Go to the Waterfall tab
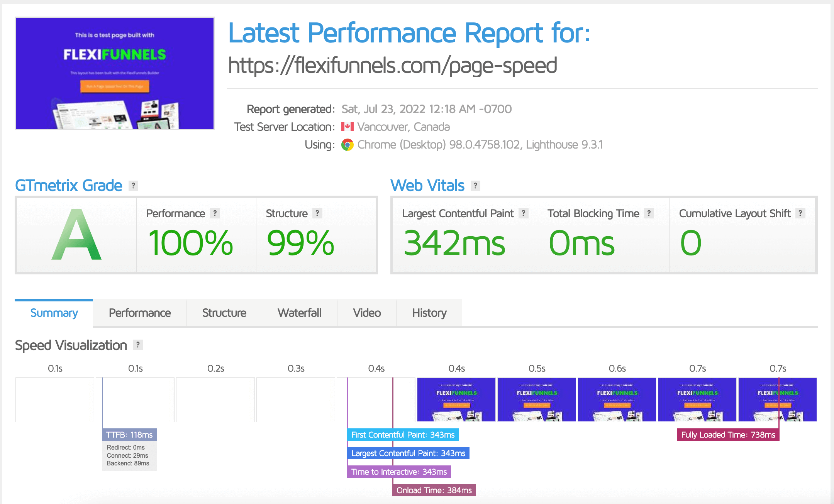834x504 pixels. click(299, 313)
